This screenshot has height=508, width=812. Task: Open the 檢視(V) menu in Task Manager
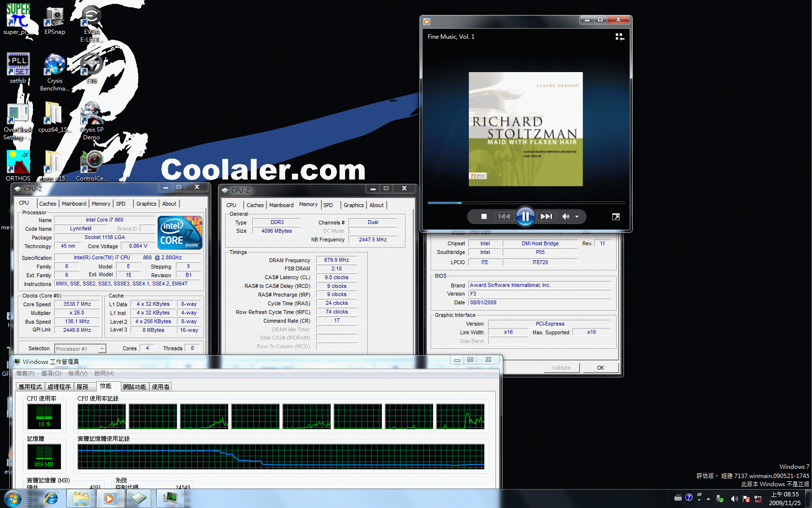[78, 374]
